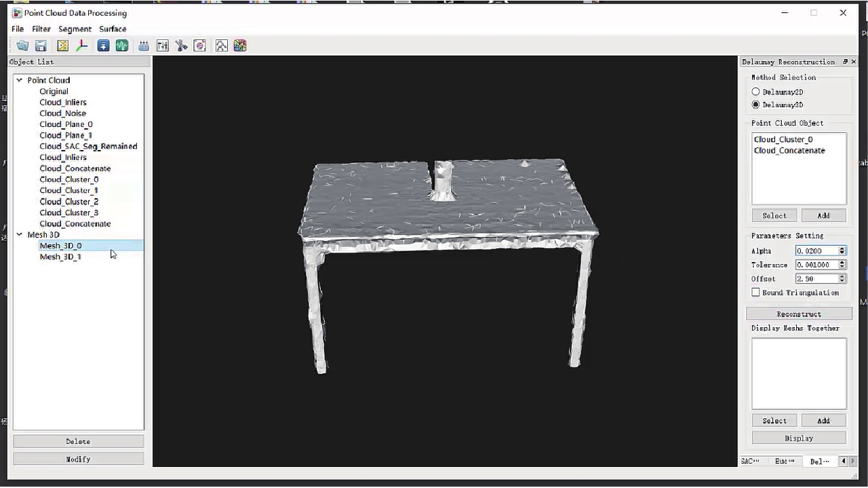The image size is (868, 488).
Task: Enable the Bound Triangulation checkbox
Action: tap(755, 293)
